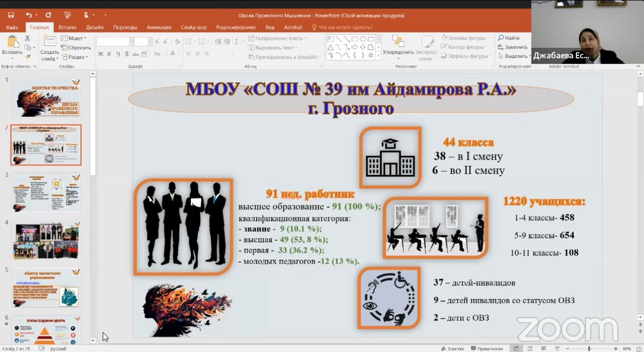
Task: Adjust the zoom slider handle
Action: coord(589,348)
